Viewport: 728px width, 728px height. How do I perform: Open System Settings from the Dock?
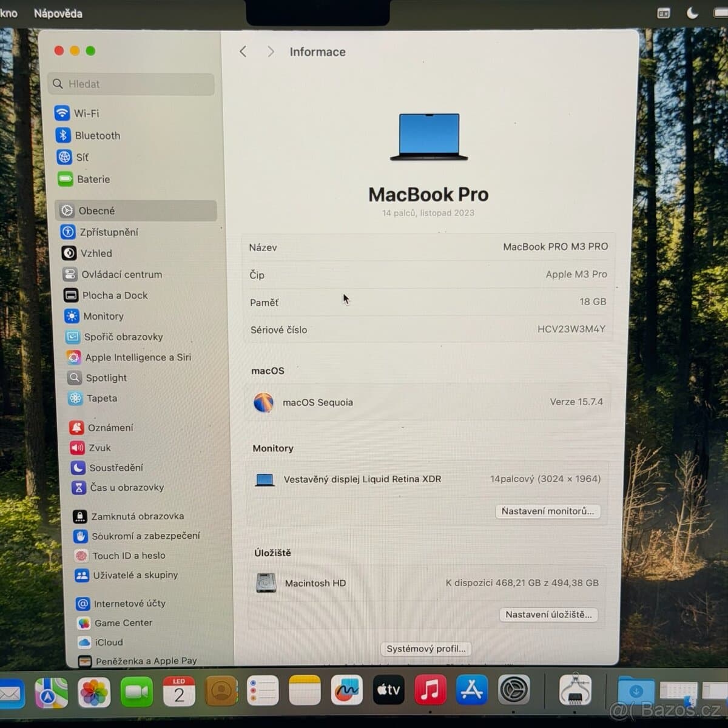pyautogui.click(x=514, y=690)
